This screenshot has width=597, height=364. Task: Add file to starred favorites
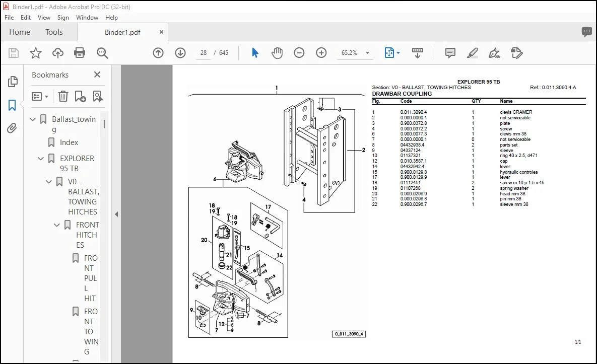click(x=36, y=53)
